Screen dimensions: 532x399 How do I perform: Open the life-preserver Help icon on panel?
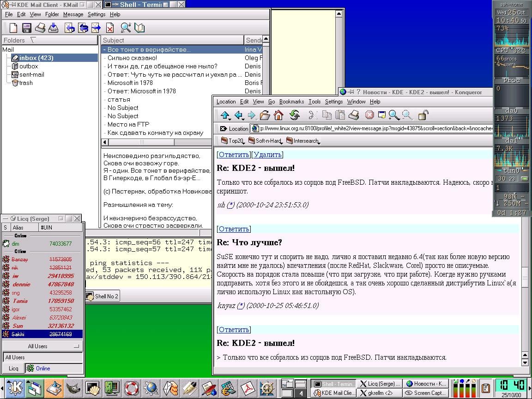tap(131, 388)
